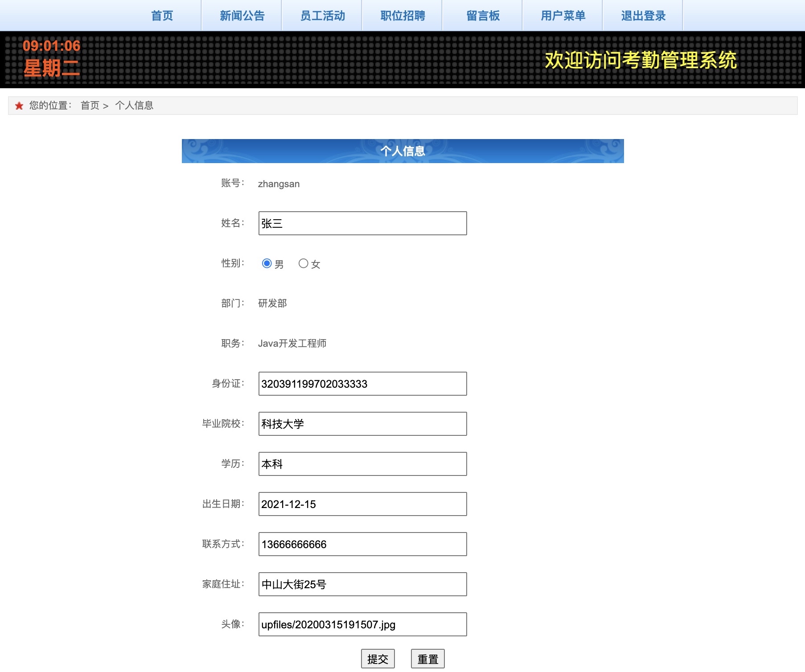Click 退出登录 to log out
Image resolution: width=805 pixels, height=672 pixels.
[x=643, y=15]
